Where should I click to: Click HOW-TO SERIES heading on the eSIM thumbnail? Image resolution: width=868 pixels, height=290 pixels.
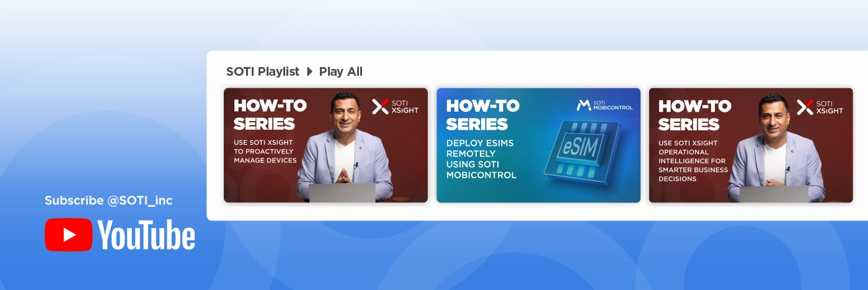pyautogui.click(x=482, y=115)
